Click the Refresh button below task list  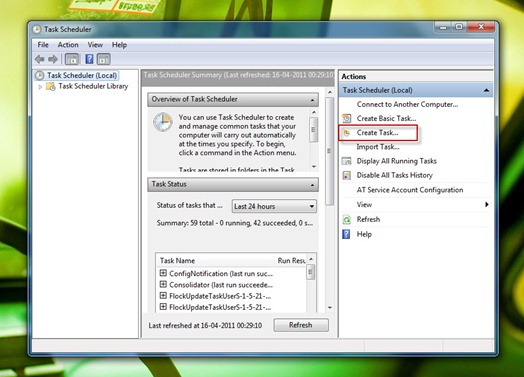(x=301, y=325)
